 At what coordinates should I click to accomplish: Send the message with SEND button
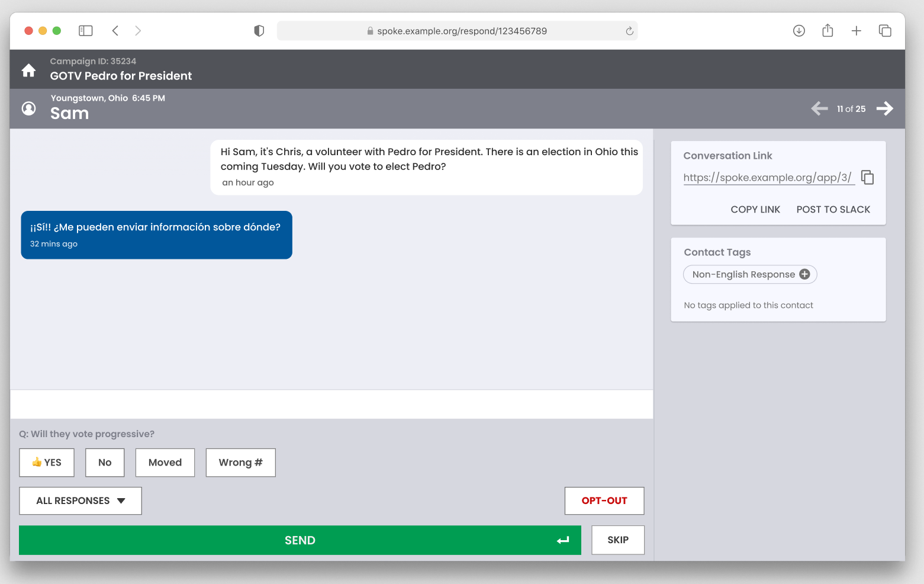(x=300, y=540)
